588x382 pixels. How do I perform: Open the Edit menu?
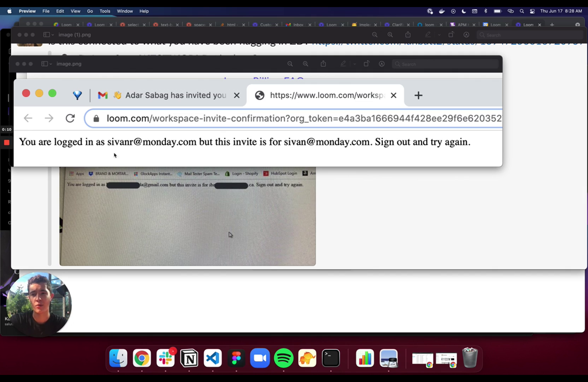coord(60,11)
